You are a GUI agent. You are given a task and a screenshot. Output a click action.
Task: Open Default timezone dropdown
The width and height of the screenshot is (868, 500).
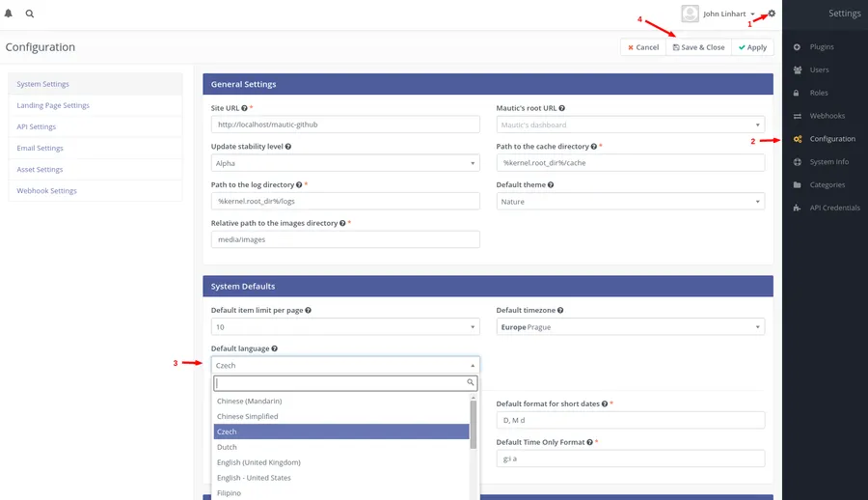[x=631, y=327]
